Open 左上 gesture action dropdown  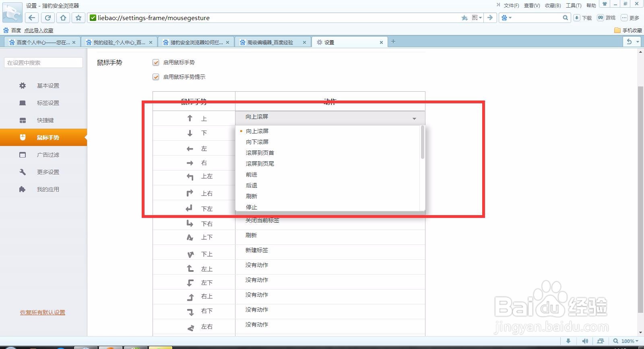(330, 267)
